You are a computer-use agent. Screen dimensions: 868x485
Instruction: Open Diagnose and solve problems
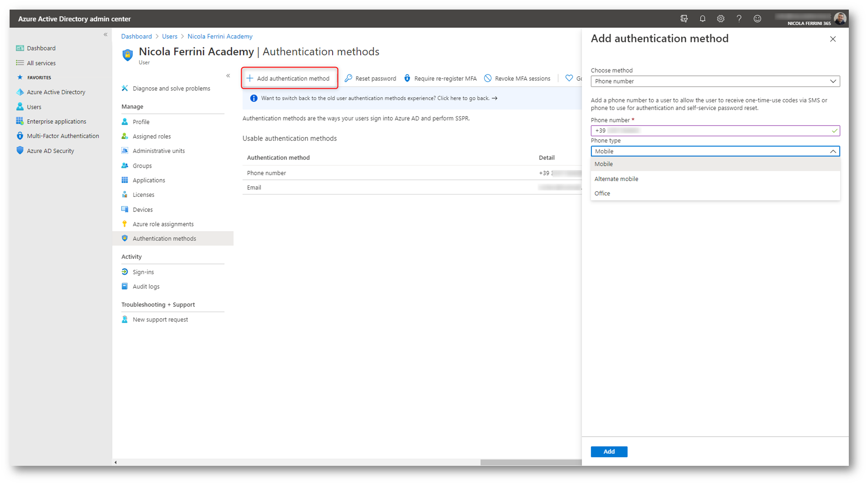171,89
